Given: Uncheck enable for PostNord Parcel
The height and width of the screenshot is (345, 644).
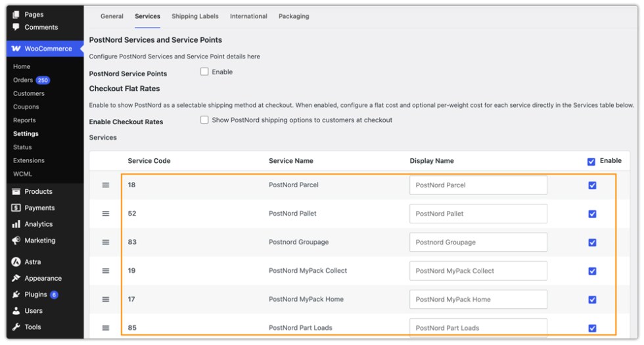Looking at the screenshot, I should coord(592,185).
